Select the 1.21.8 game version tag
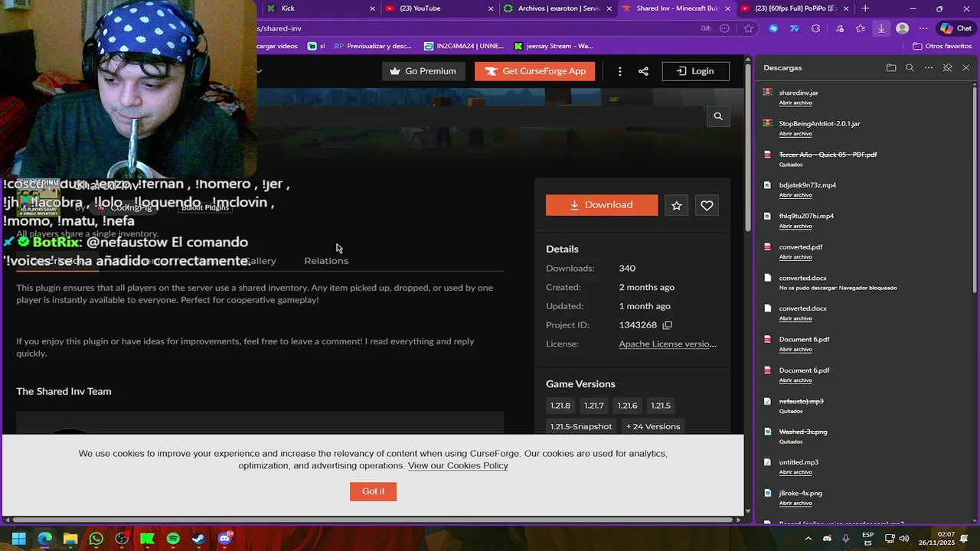The height and width of the screenshot is (551, 980). [560, 406]
